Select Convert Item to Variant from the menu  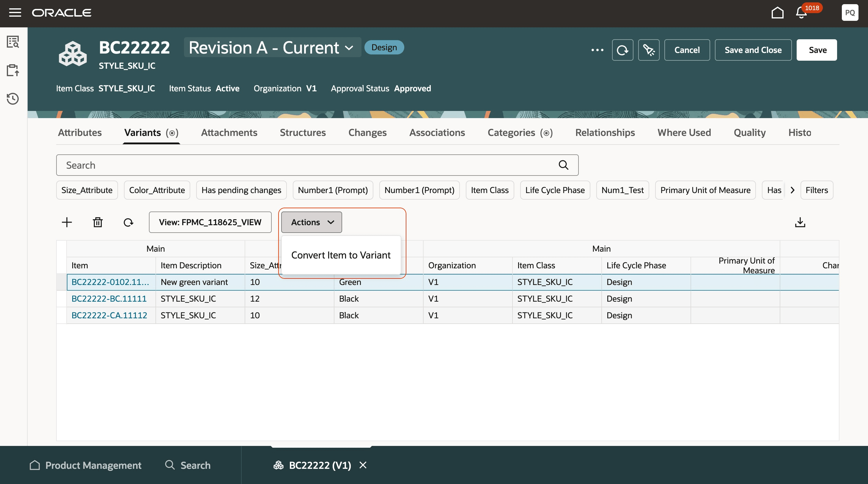(340, 255)
